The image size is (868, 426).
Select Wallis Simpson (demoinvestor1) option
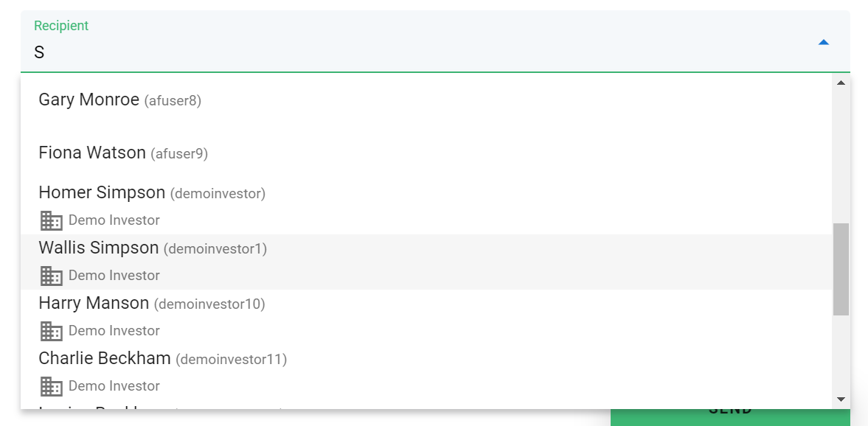click(99, 248)
